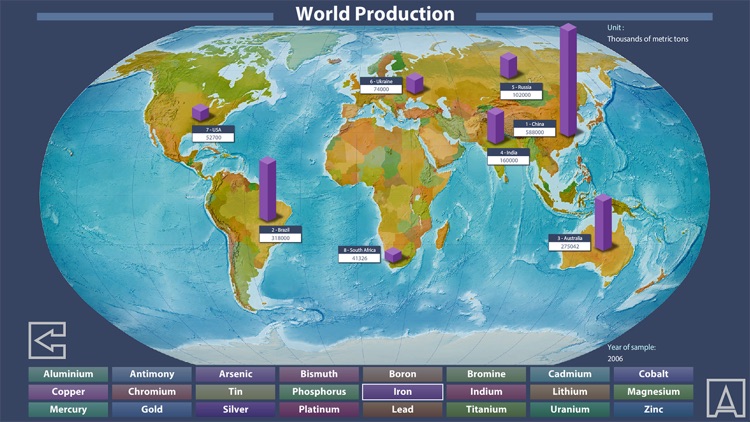Click the USA production cube
750x422 pixels.
click(x=200, y=112)
